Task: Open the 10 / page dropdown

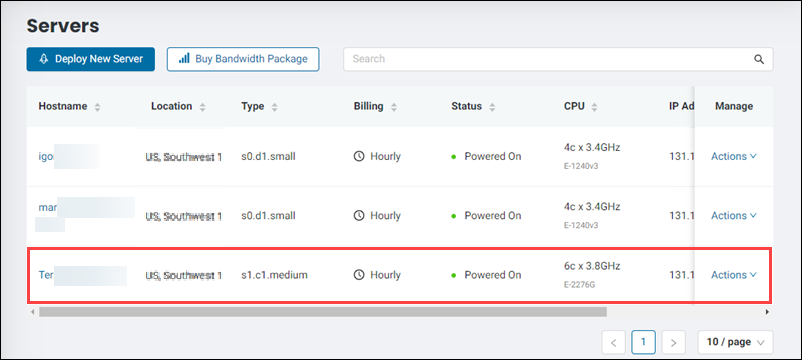Action: coord(735,342)
